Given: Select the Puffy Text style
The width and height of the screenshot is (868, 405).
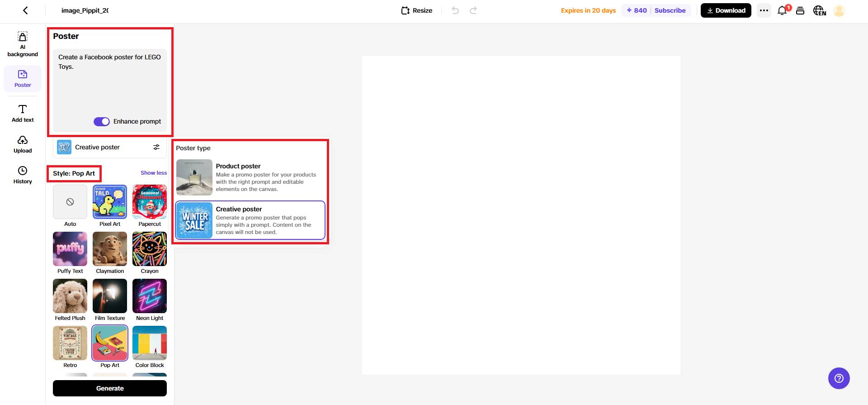Looking at the screenshot, I should point(70,253).
